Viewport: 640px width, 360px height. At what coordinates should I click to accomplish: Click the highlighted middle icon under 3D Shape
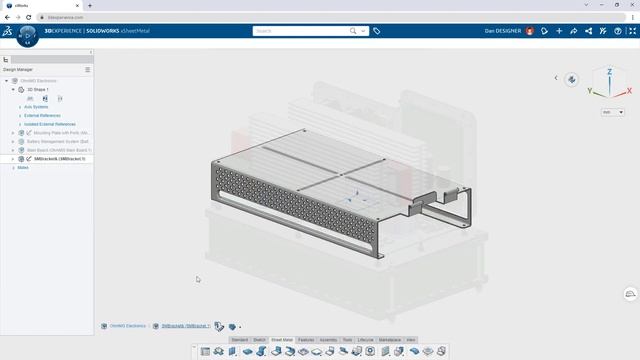pos(45,98)
